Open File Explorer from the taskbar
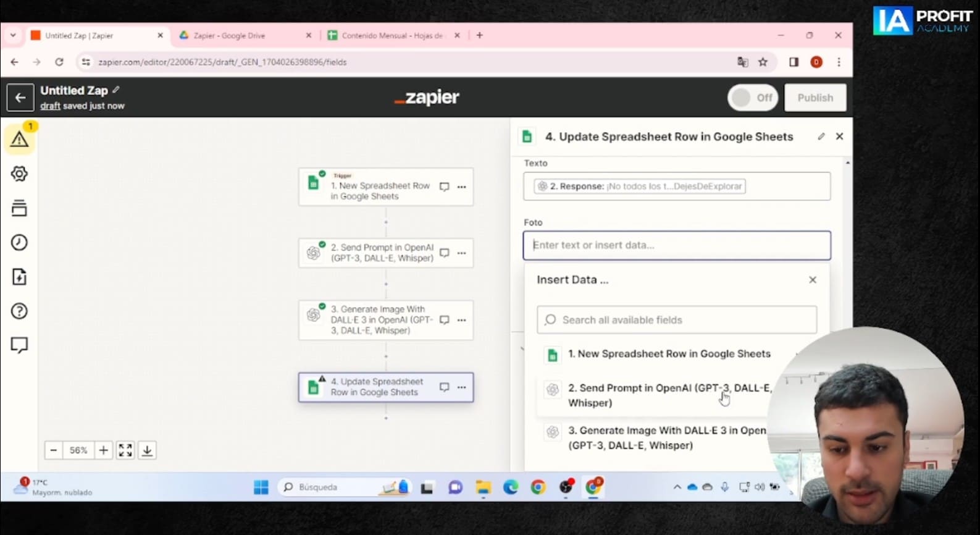The width and height of the screenshot is (980, 535). coord(483,487)
